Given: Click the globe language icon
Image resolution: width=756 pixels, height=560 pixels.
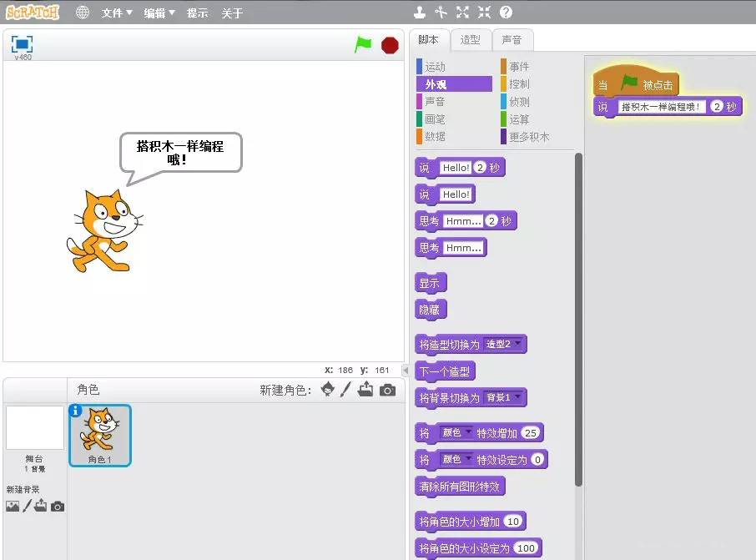Looking at the screenshot, I should (82, 13).
